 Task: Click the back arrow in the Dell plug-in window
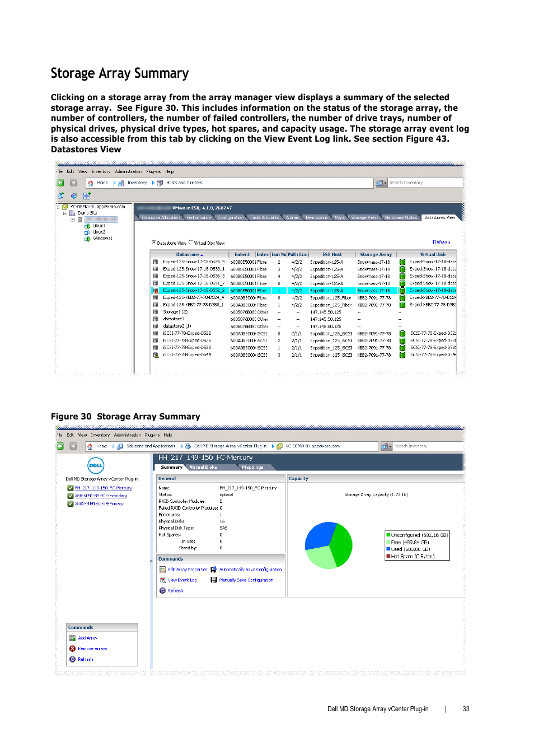[x=60, y=446]
